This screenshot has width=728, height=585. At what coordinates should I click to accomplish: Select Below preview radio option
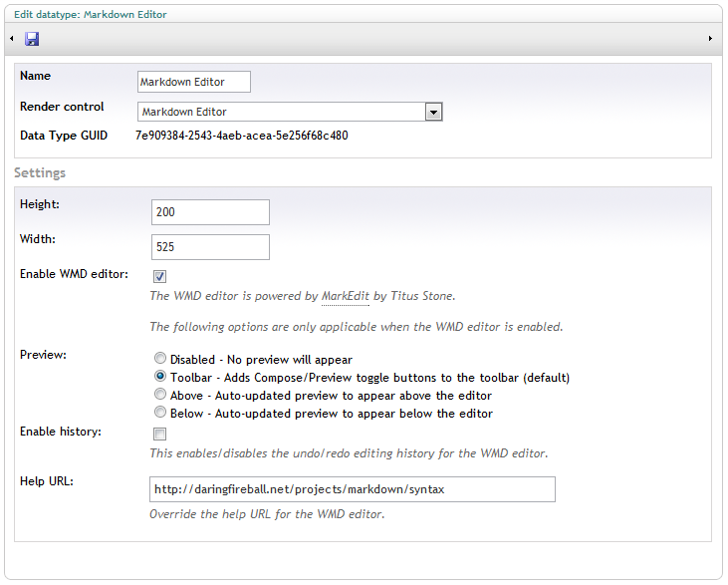pyautogui.click(x=160, y=413)
